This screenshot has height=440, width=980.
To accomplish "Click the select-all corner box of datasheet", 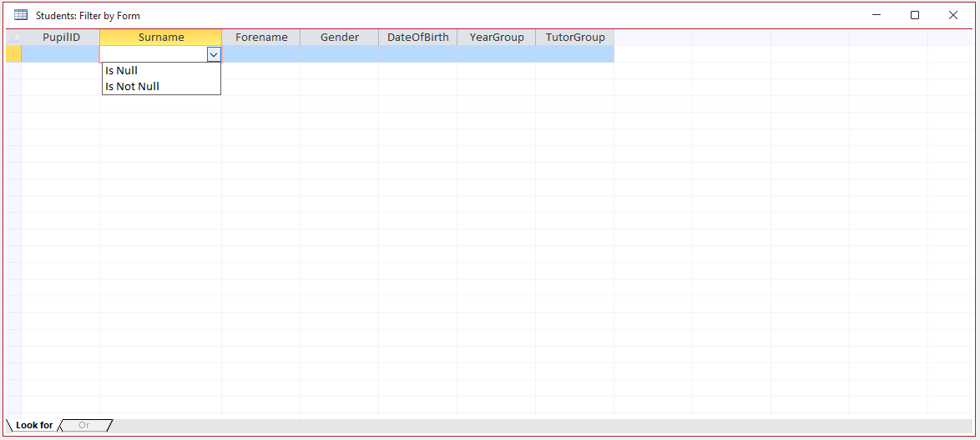I will coord(13,38).
